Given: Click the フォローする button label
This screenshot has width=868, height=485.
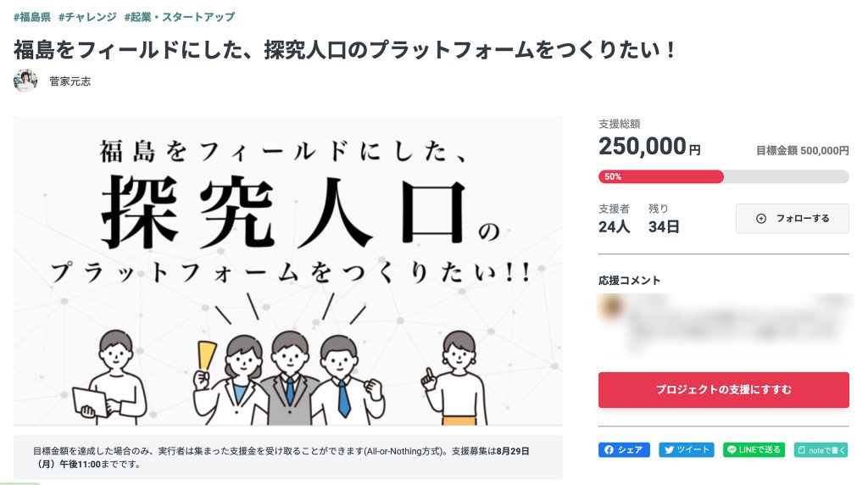Looking at the screenshot, I should 803,219.
